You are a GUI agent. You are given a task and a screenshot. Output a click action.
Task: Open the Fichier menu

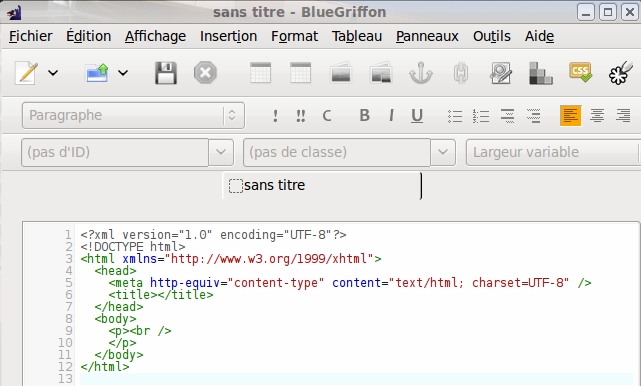(x=31, y=36)
